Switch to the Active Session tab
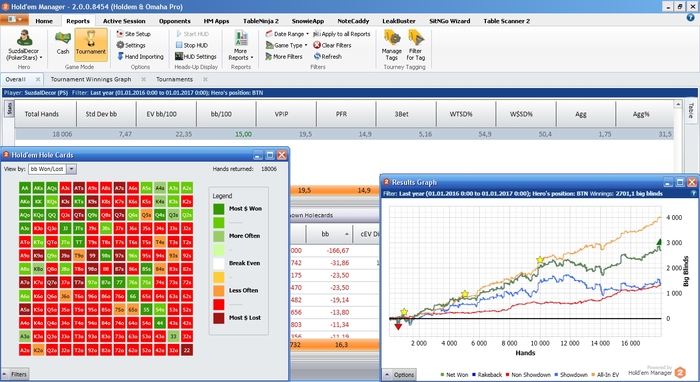This screenshot has width=700, height=382. coord(124,21)
